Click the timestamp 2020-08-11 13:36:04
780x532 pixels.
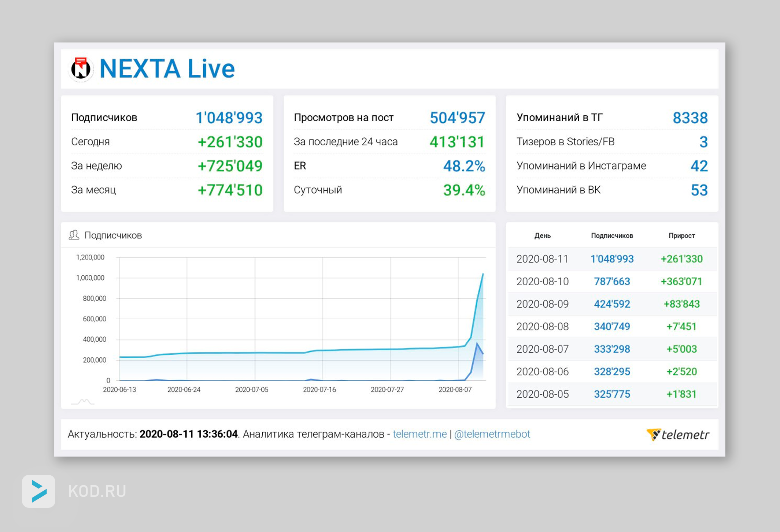click(189, 434)
